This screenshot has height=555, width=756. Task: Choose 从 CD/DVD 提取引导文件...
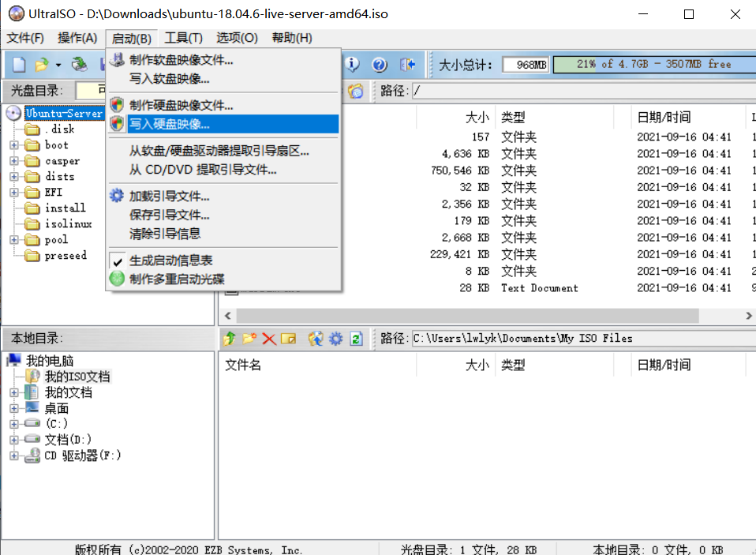point(224,169)
